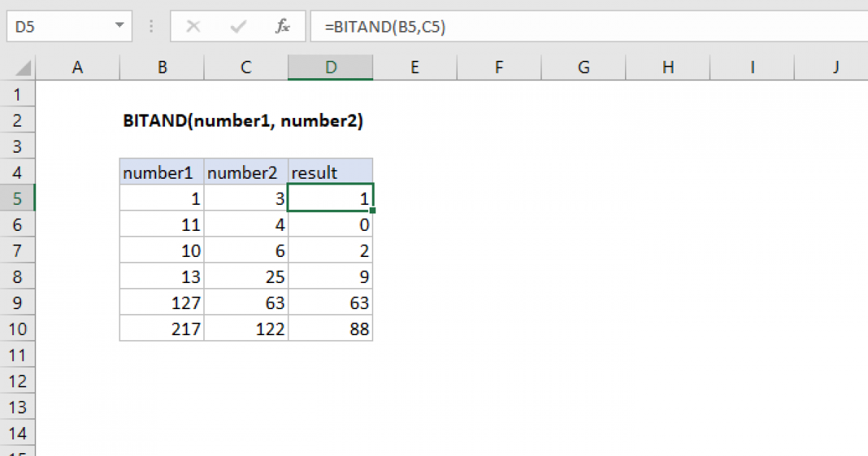Click fill handle on cell D5
The image size is (868, 456).
tap(373, 211)
